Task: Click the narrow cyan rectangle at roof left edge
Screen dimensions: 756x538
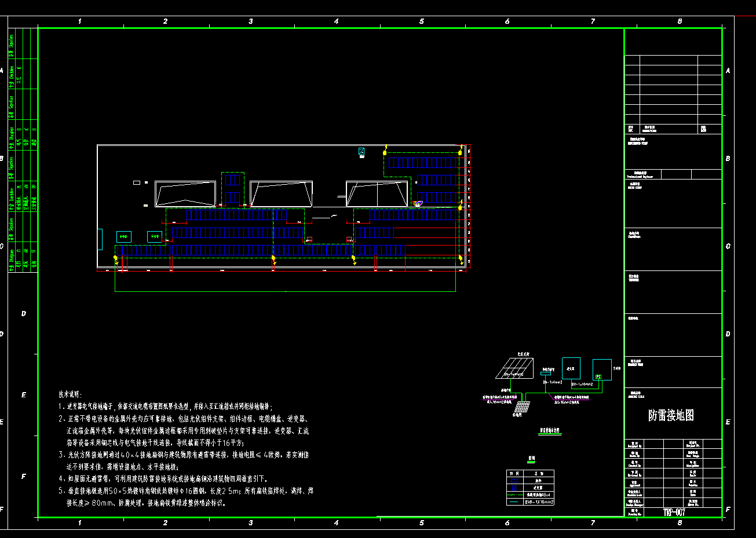Action: pos(100,239)
